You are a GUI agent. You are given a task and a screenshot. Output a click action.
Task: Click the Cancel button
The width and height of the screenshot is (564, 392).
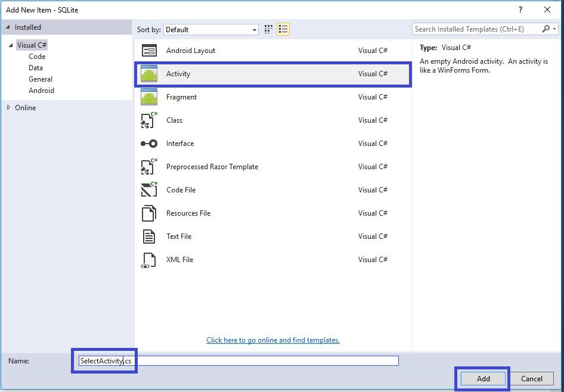coord(532,379)
